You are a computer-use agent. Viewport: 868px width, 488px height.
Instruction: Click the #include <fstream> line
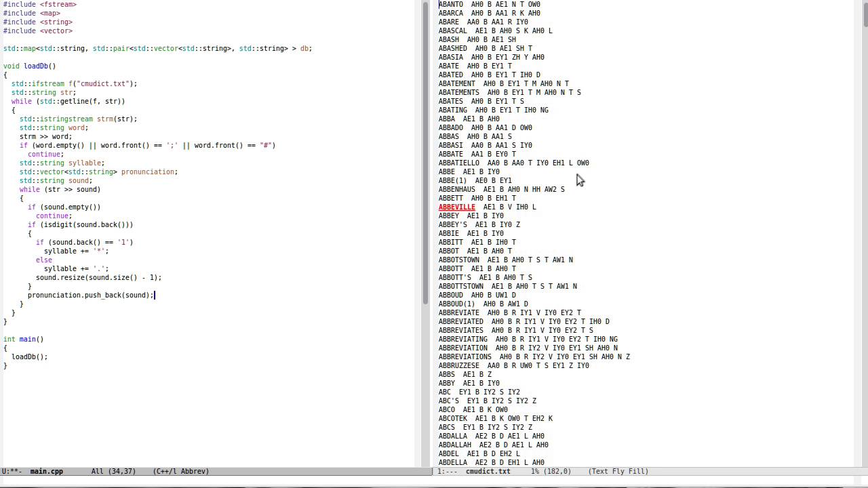click(x=40, y=4)
